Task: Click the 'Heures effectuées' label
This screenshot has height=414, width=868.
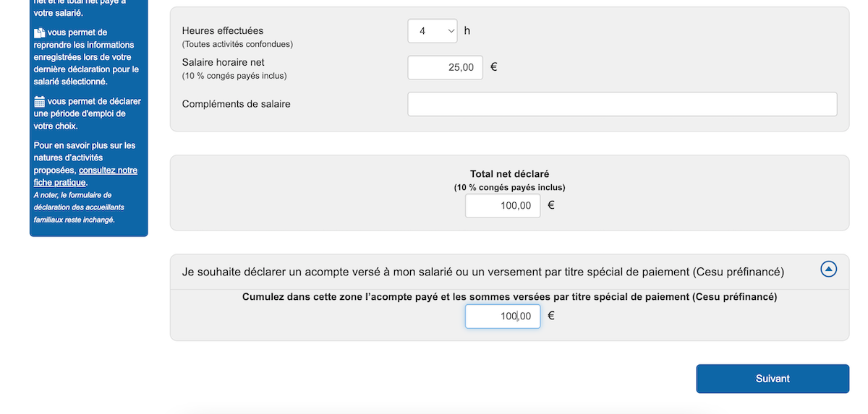Action: [x=223, y=31]
